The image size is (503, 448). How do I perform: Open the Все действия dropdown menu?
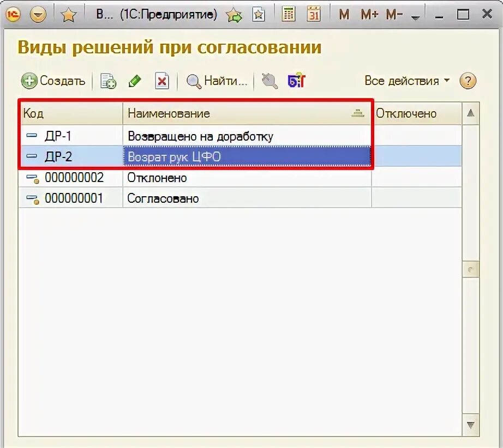[407, 81]
